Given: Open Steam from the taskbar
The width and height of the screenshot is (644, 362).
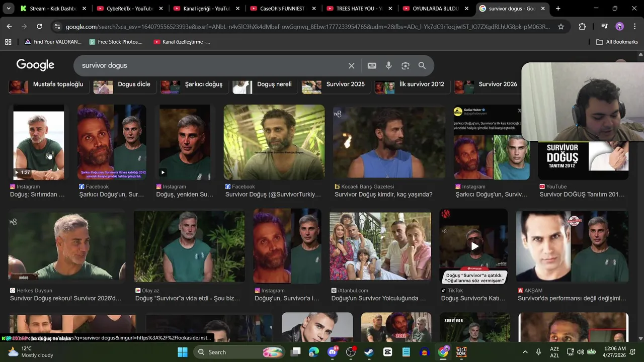Looking at the screenshot, I should 369,352.
